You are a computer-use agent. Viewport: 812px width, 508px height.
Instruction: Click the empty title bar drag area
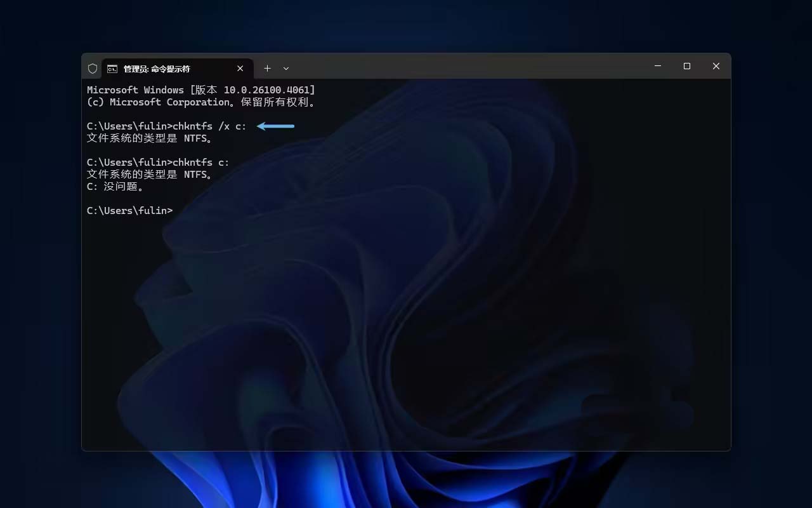click(x=469, y=67)
